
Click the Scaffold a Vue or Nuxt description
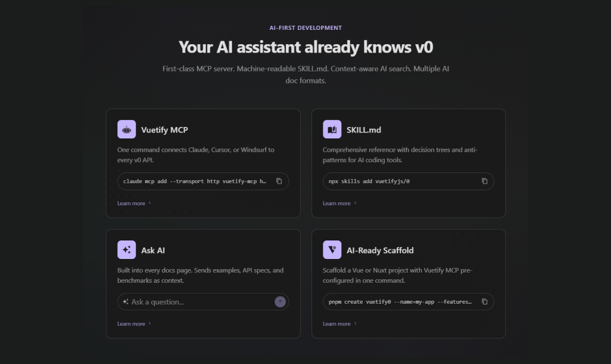coord(397,275)
